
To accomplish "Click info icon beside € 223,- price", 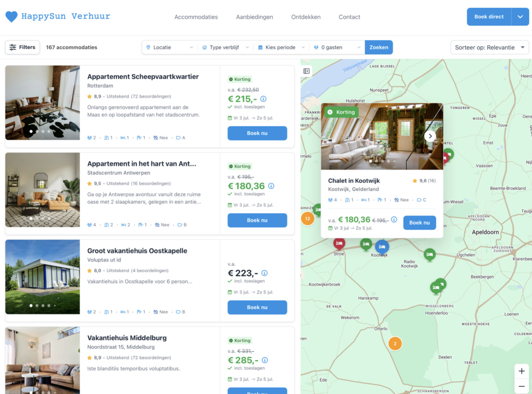I will coord(265,273).
